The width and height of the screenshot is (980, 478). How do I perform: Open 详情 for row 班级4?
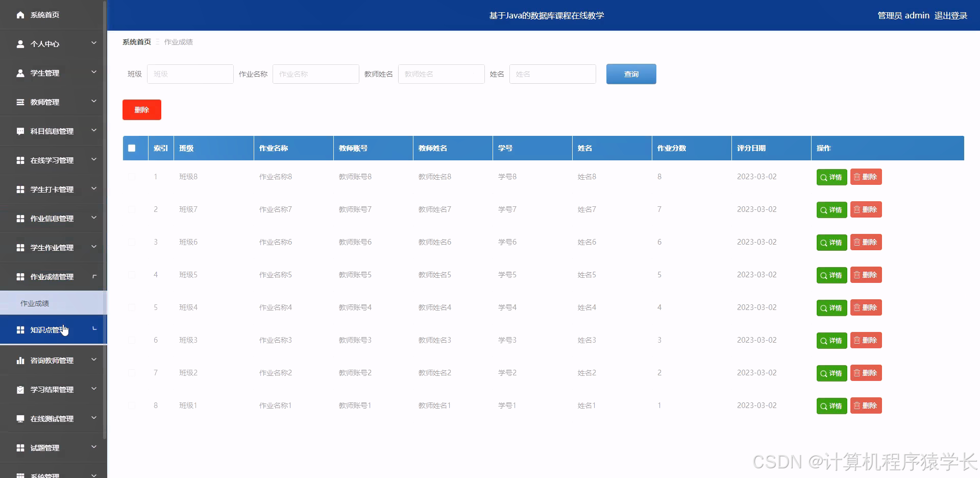coord(831,308)
